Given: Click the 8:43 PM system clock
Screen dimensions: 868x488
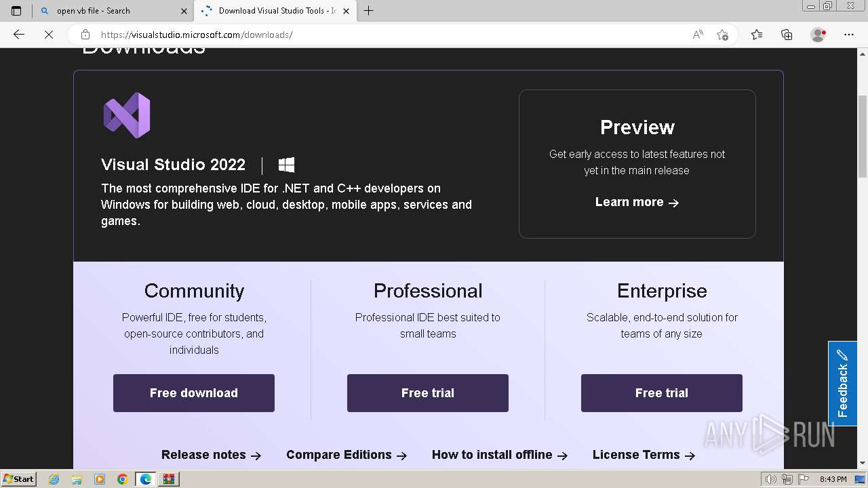Looking at the screenshot, I should [833, 479].
